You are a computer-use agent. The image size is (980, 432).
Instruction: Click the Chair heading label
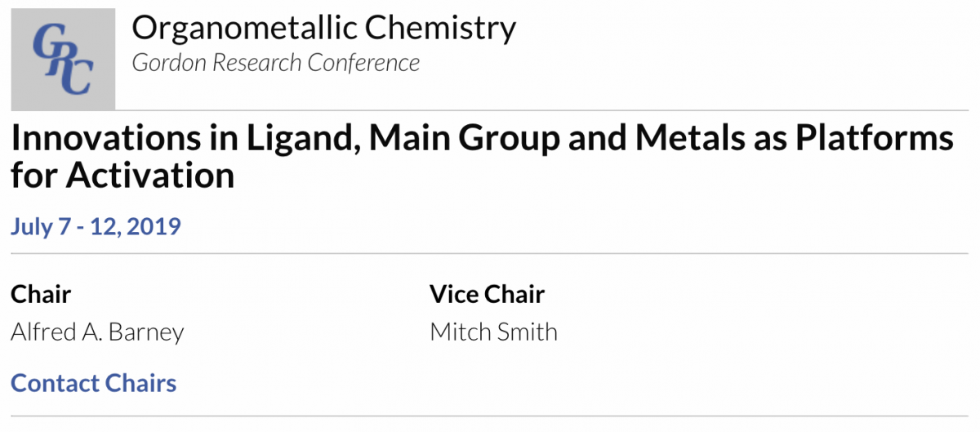tap(41, 294)
